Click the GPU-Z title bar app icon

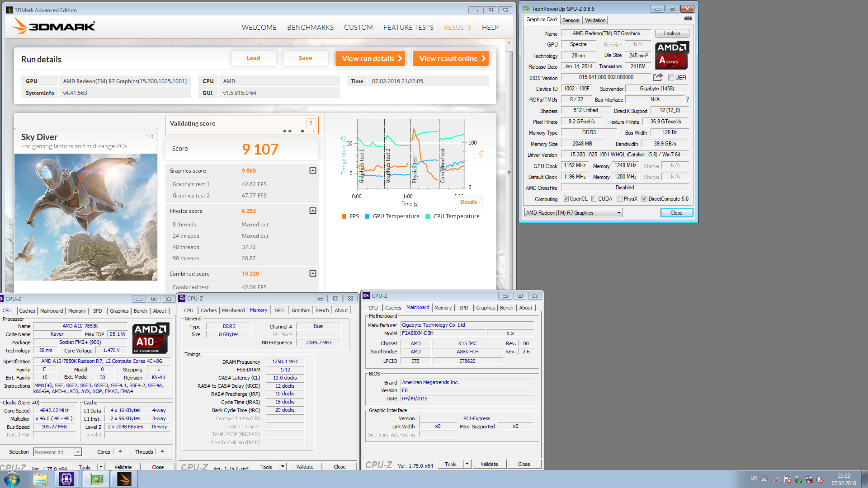coord(527,9)
